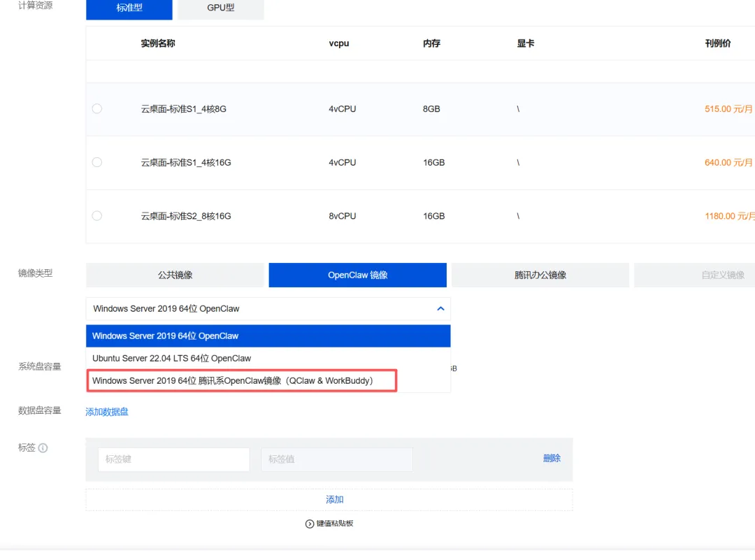Select the 云桌面-标准S2_8核16G radio button
The width and height of the screenshot is (755, 560).
click(x=97, y=216)
